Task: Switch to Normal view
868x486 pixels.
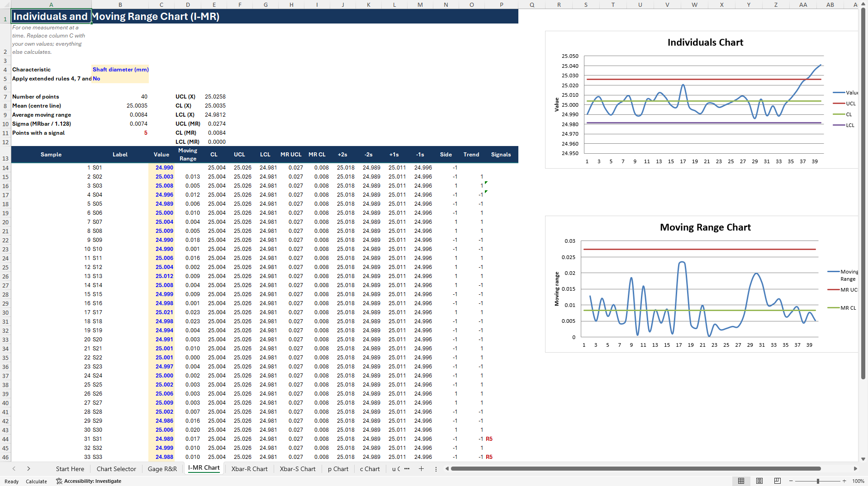Action: tap(741, 481)
